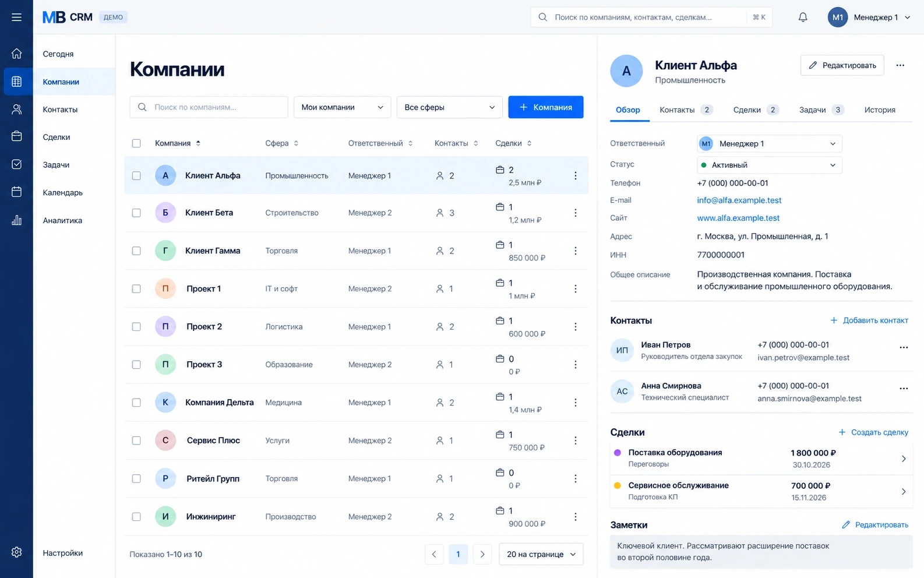
Task: Check the Проект 1 row checkbox
Action: pyautogui.click(x=136, y=289)
